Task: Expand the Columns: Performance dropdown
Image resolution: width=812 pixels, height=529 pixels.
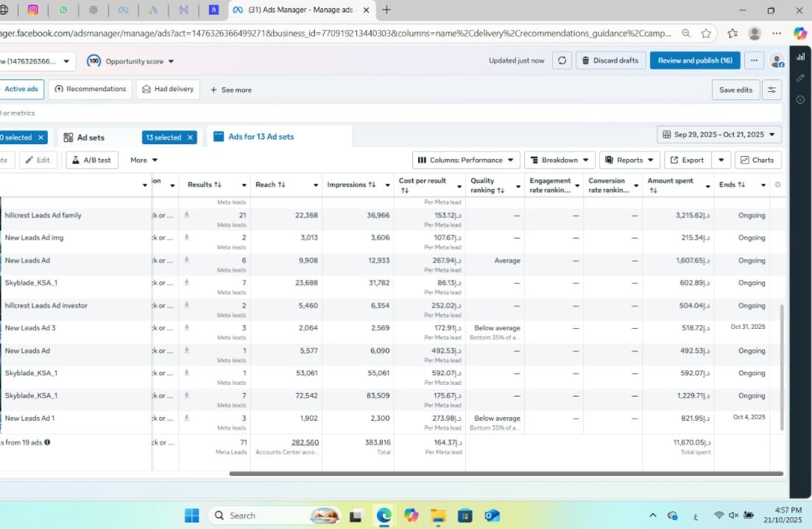Action: pyautogui.click(x=466, y=160)
